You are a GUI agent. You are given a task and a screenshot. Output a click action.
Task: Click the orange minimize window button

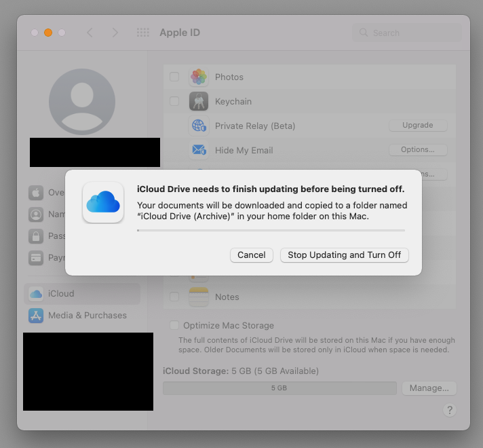[x=48, y=33]
